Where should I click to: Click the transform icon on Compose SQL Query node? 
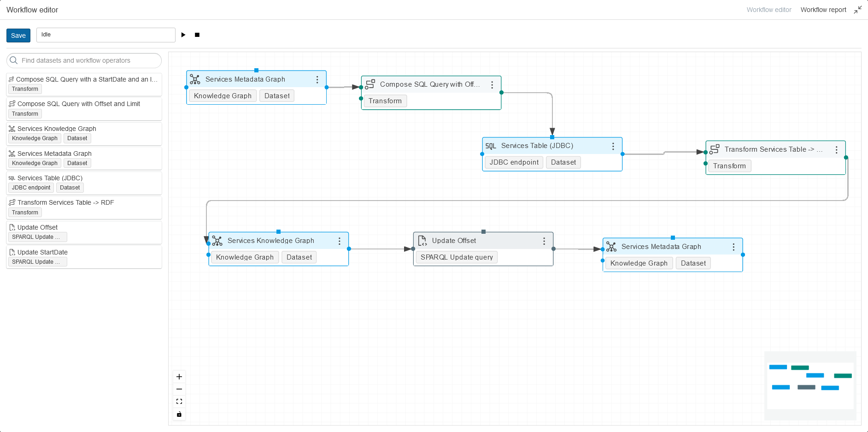370,84
